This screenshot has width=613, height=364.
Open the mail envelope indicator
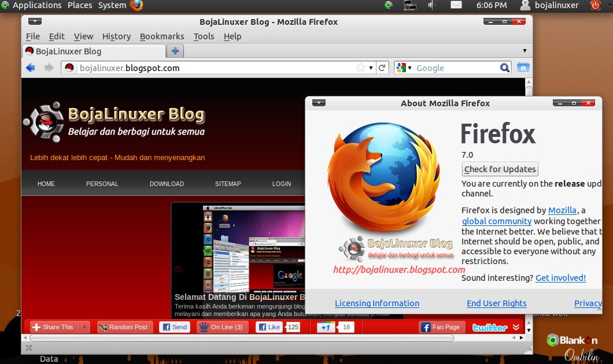[x=456, y=5]
